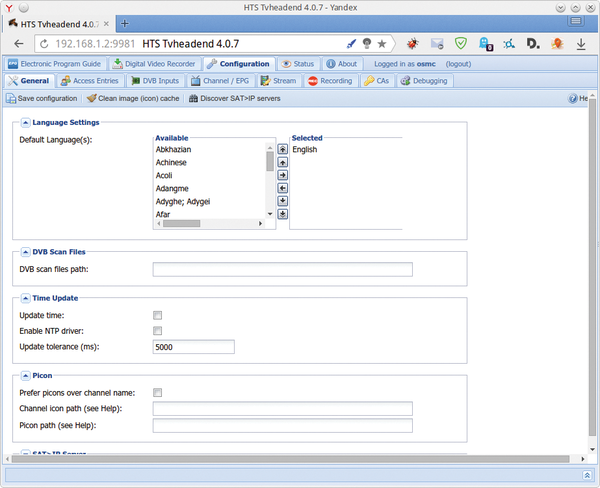Collapse the Language Settings section
The image size is (600, 488).
[x=25, y=122]
